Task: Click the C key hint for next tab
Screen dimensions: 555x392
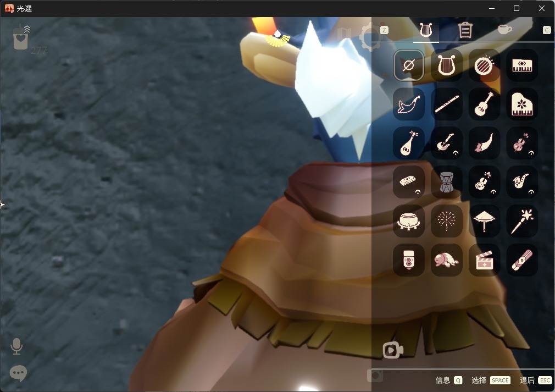Action: click(x=547, y=30)
